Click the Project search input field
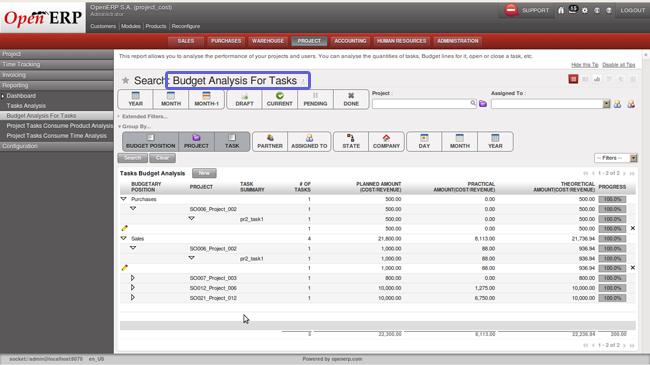The height and width of the screenshot is (365, 650). 421,104
